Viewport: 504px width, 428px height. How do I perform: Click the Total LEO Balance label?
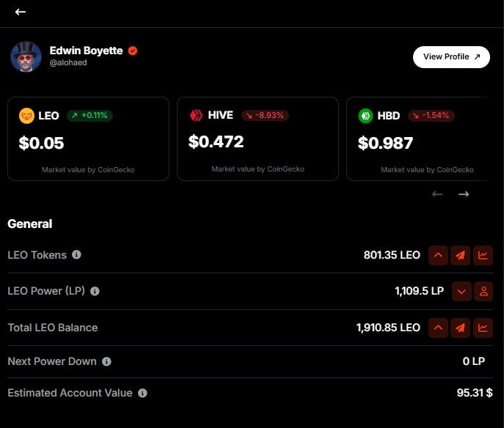[x=53, y=328]
